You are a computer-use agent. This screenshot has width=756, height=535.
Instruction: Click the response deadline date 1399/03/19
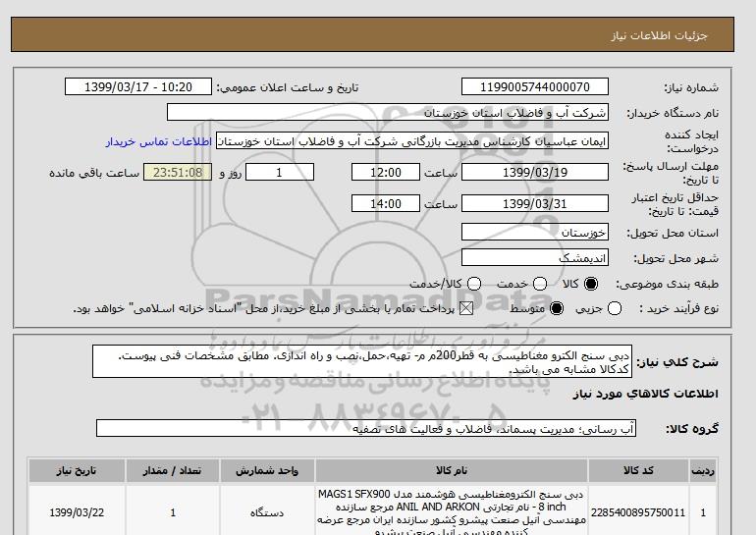(535, 172)
